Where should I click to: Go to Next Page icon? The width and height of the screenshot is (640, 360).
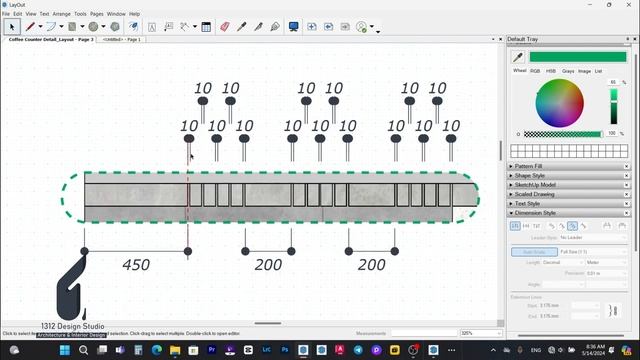[x=345, y=27]
